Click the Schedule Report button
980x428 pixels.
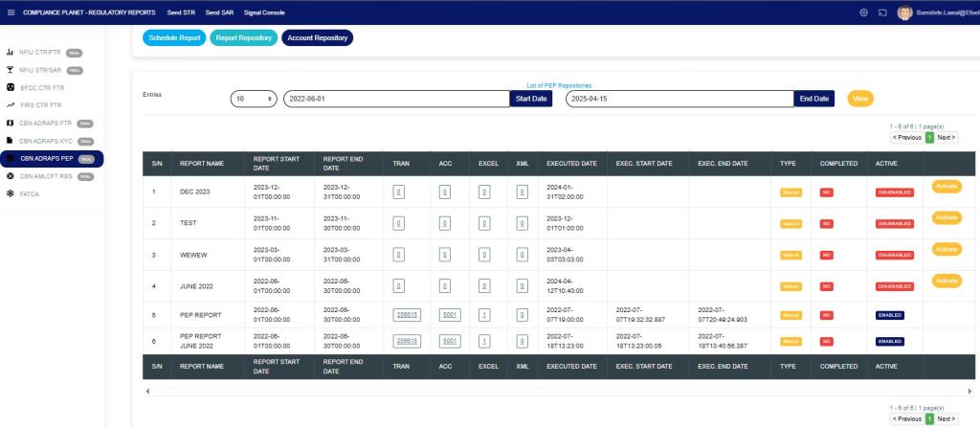point(174,37)
